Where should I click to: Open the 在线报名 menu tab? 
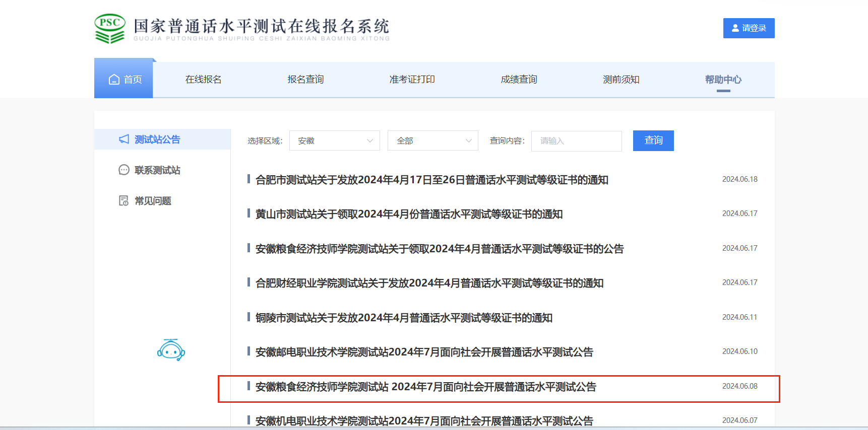click(203, 80)
